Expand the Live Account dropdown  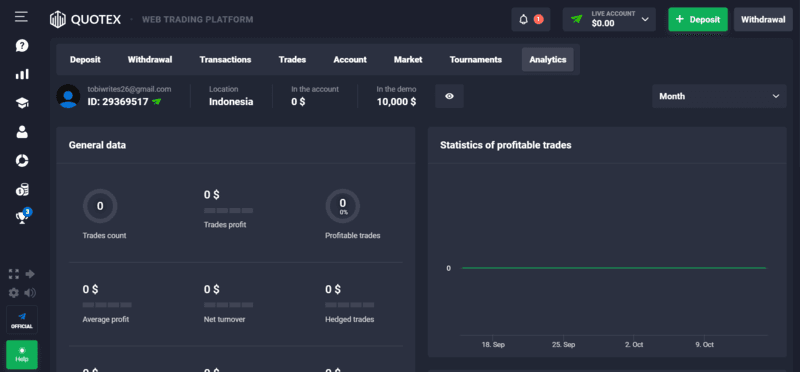coord(609,19)
